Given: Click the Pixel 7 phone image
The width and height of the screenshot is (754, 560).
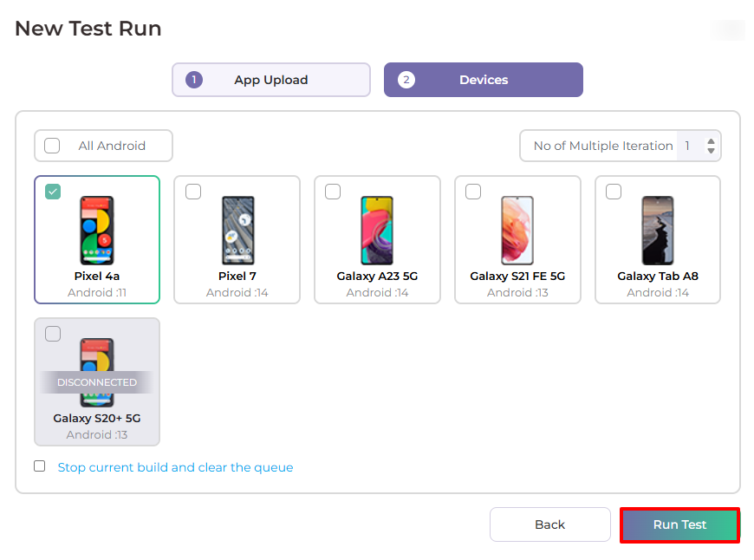Looking at the screenshot, I should pyautogui.click(x=237, y=230).
